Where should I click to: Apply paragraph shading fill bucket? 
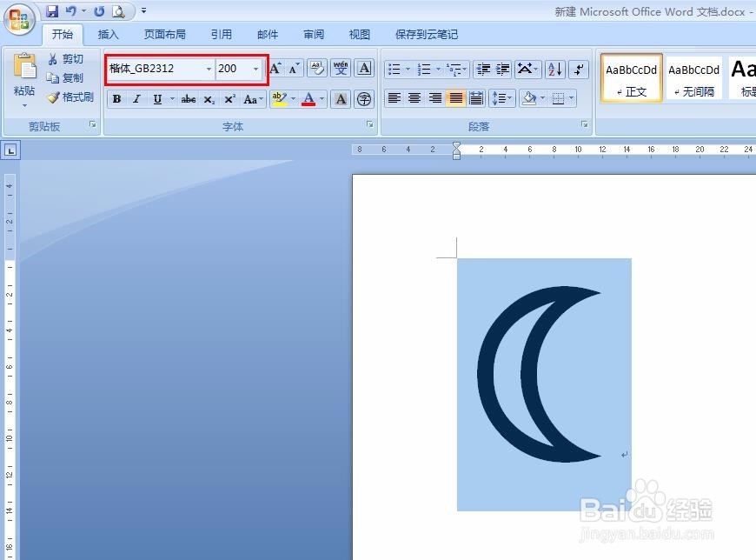tap(529, 98)
